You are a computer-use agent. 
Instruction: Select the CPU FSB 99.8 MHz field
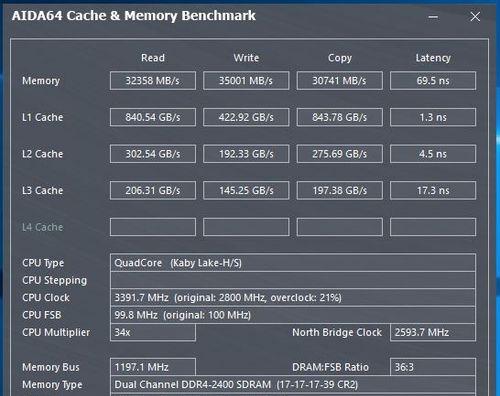293,315
